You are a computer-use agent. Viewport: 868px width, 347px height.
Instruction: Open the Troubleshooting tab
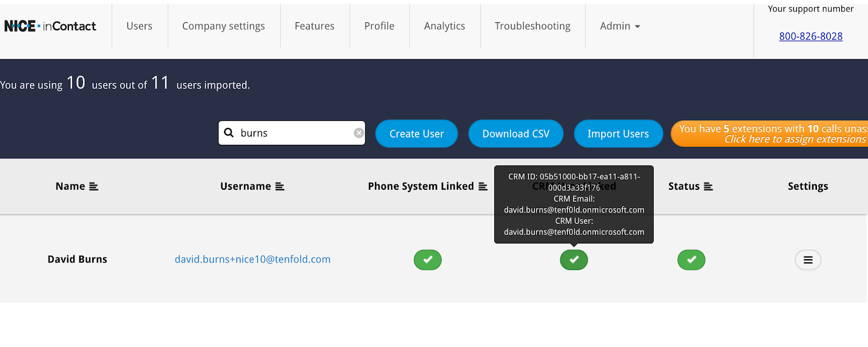(x=533, y=26)
